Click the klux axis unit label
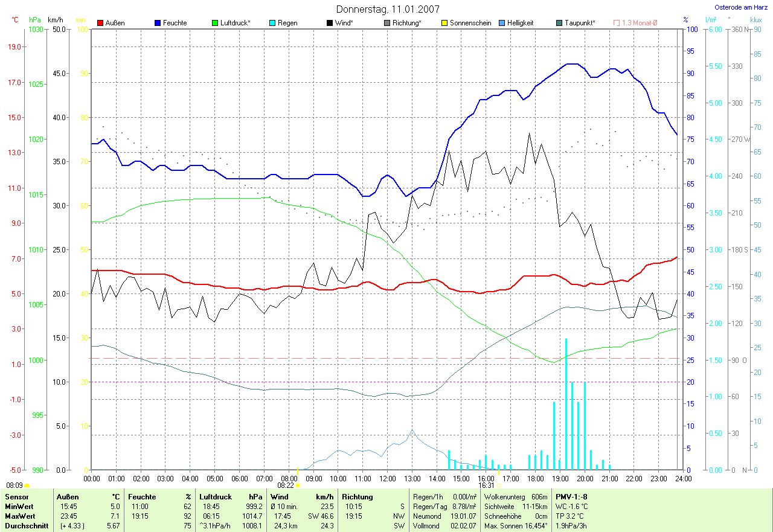773x532 pixels. click(x=755, y=20)
